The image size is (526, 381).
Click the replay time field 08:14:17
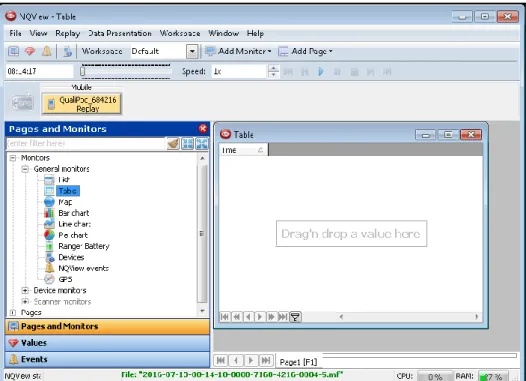(40, 71)
